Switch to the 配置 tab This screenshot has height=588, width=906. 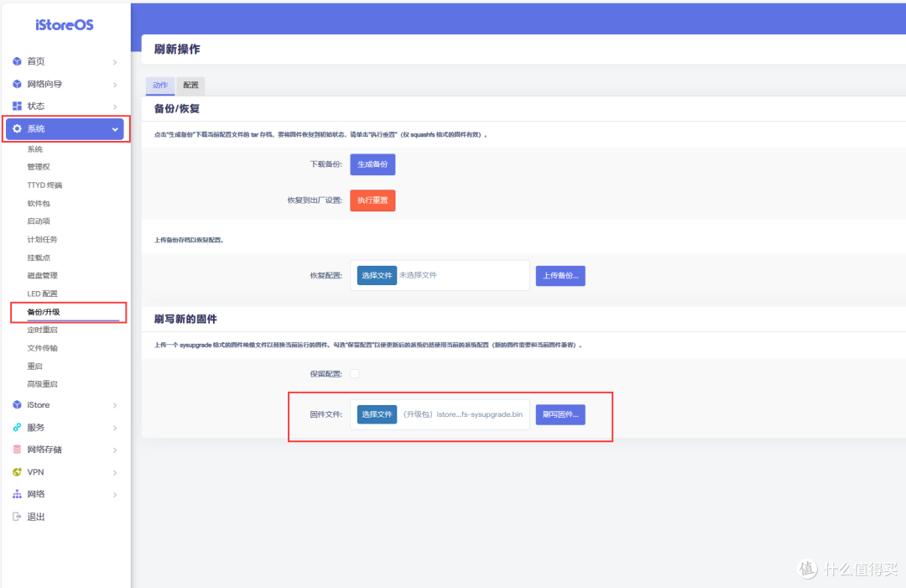(190, 86)
